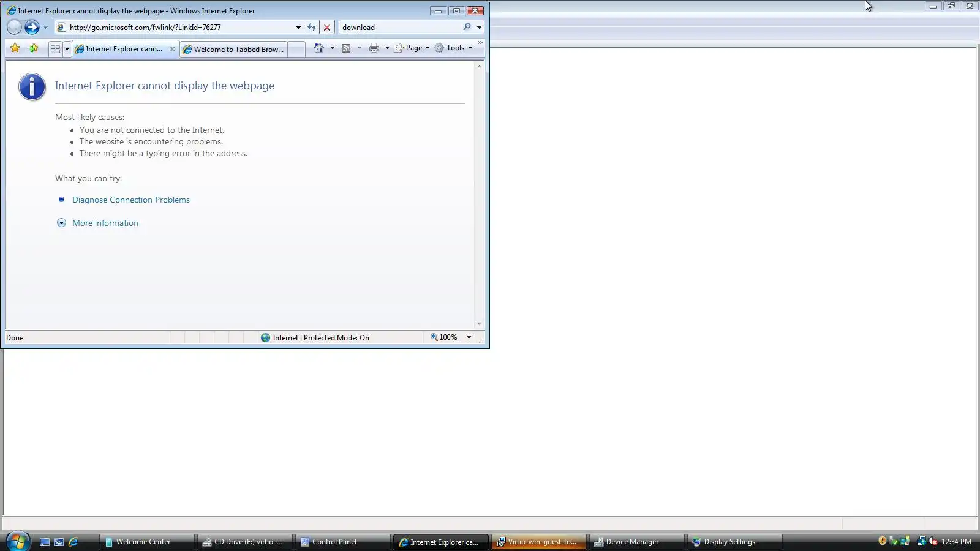Click the search box containing 'download'
This screenshot has width=980, height=551.
[400, 27]
